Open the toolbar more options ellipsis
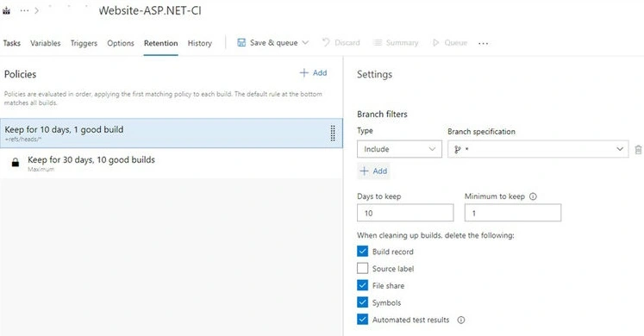Viewport: 644px width, 336px height. point(484,43)
